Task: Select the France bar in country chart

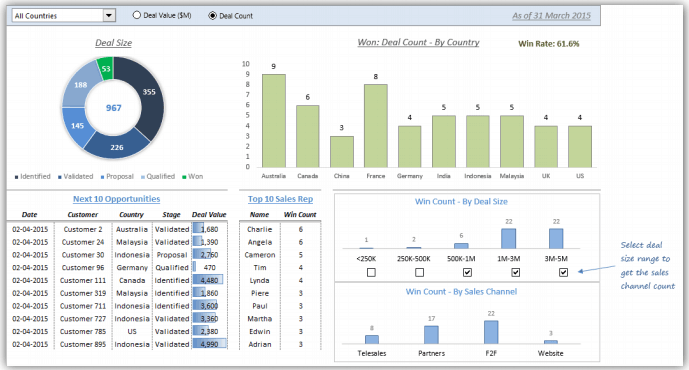Action: pos(376,126)
